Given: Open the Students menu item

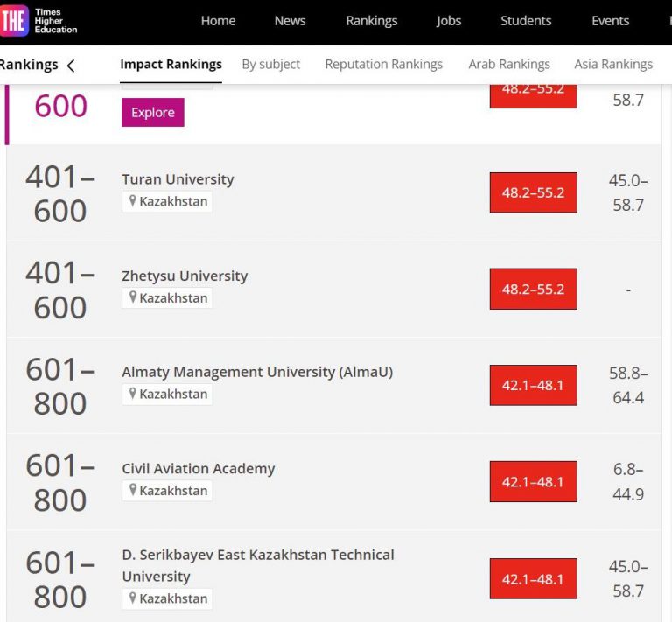Looking at the screenshot, I should coord(526,21).
